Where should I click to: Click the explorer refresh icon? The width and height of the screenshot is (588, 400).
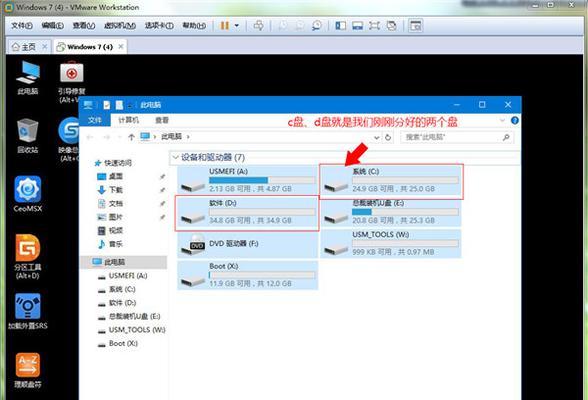tap(388, 137)
